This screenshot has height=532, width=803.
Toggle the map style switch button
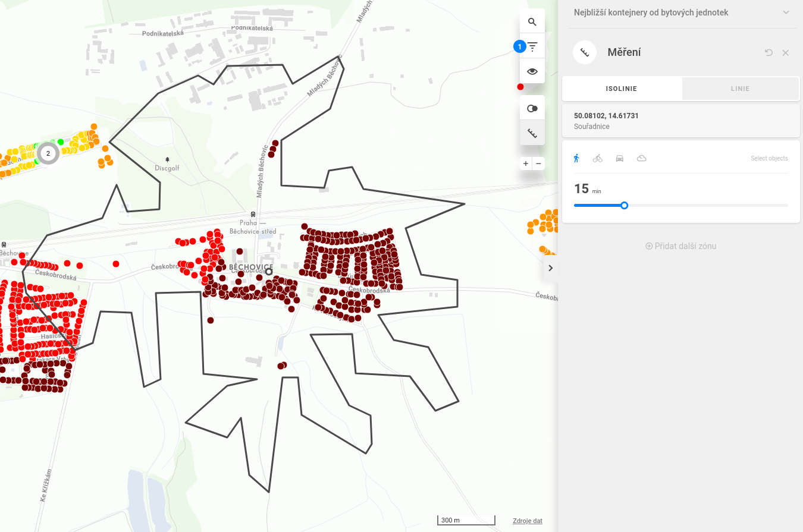pos(532,109)
